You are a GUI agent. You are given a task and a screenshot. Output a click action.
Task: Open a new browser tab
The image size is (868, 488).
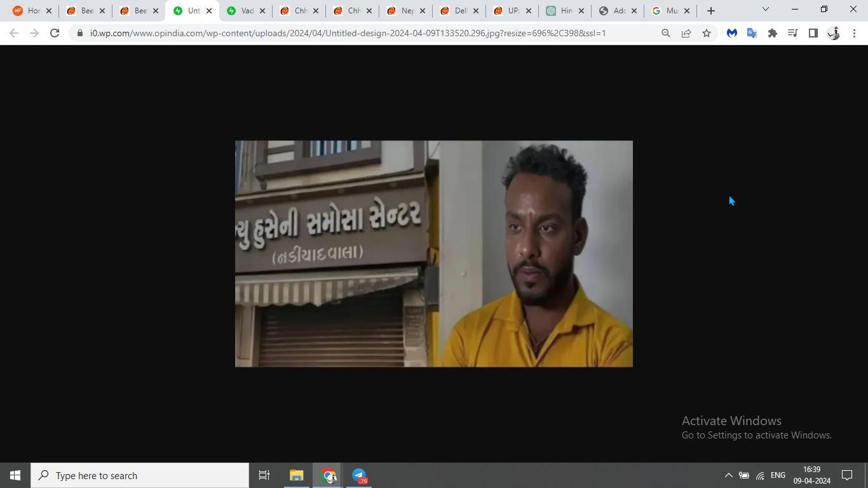pyautogui.click(x=711, y=11)
